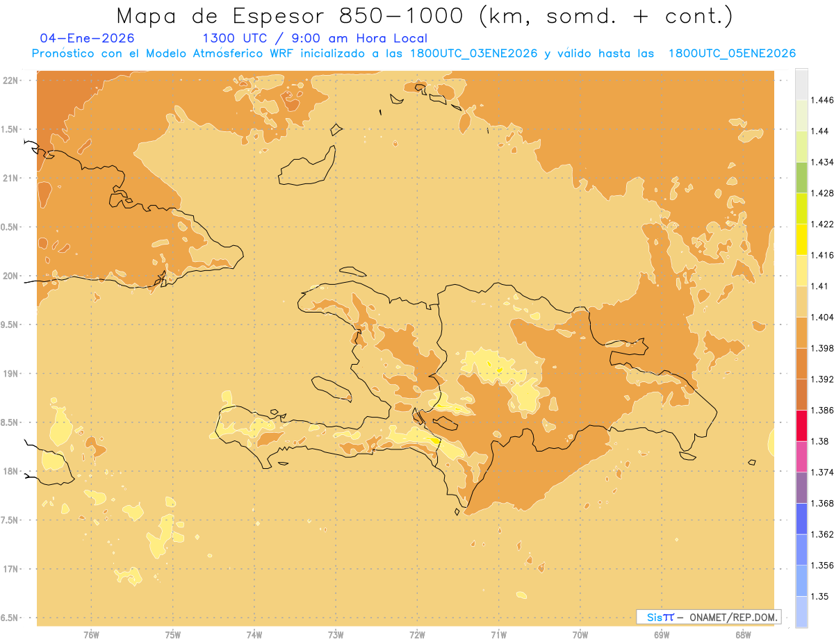Click the 73W longitude label
The image size is (834, 644).
pyautogui.click(x=336, y=635)
